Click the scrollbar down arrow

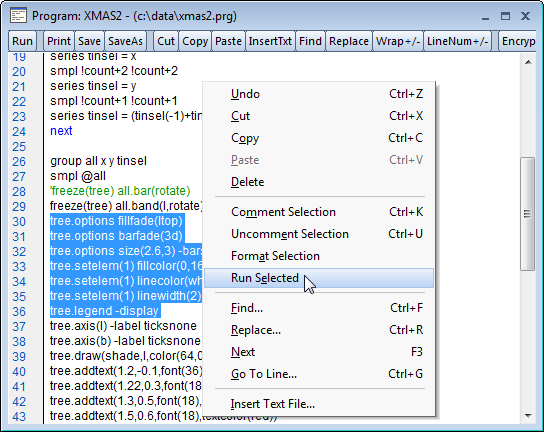[528, 415]
